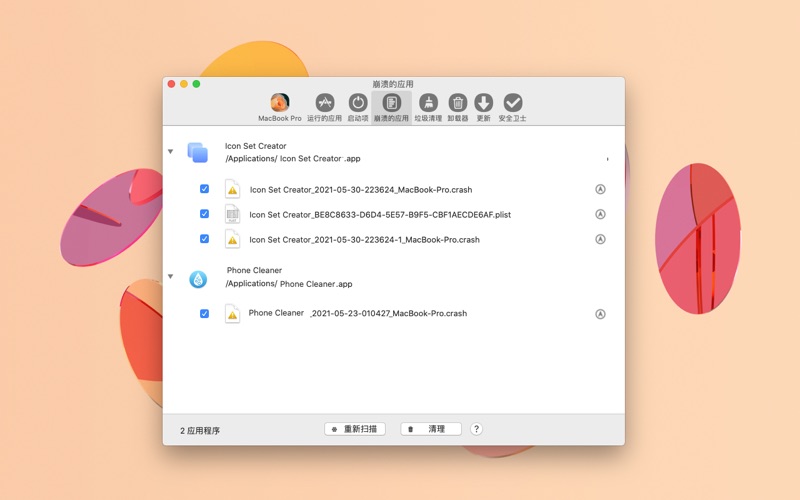Click the 清理 clean button

[x=431, y=429]
